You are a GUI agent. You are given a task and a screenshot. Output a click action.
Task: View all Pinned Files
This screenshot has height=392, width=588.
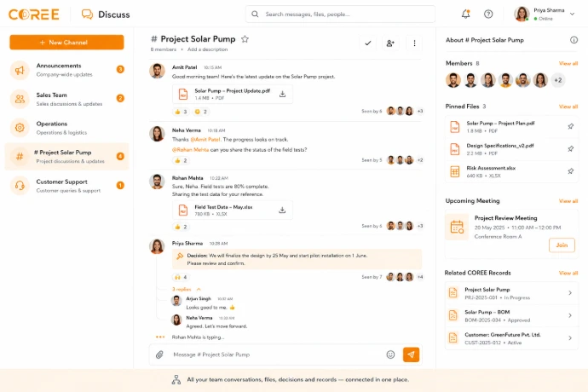(x=568, y=107)
